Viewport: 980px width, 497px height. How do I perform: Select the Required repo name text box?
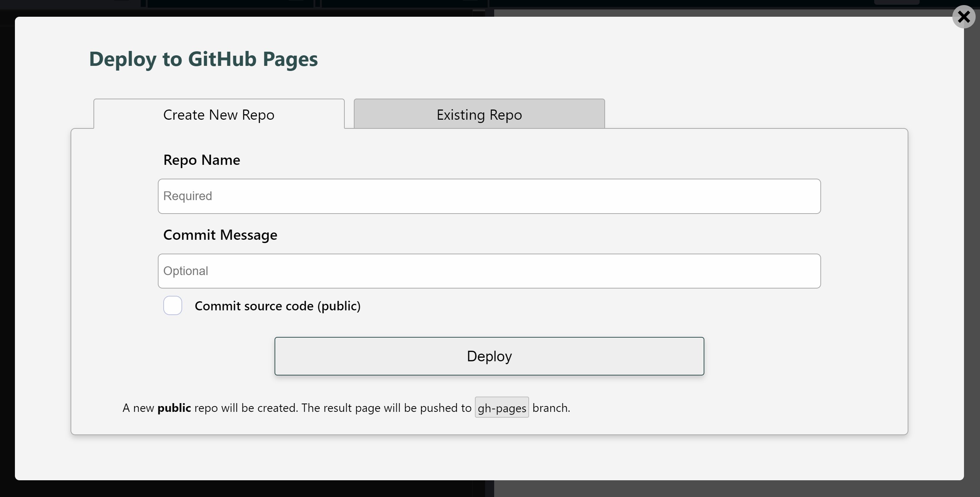tap(489, 196)
